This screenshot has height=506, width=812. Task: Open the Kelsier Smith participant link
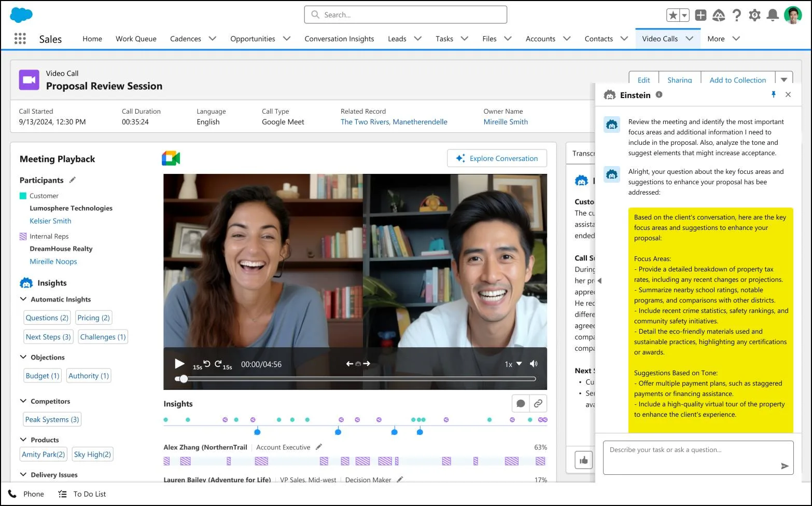coord(50,221)
